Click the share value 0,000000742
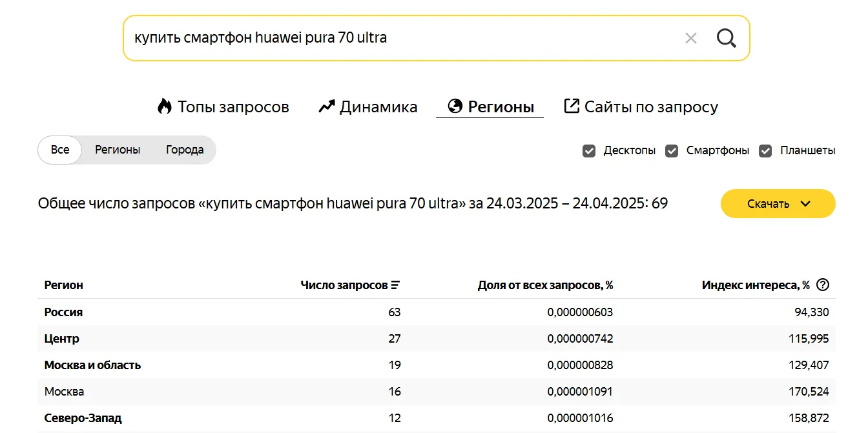Viewport: 868px width, 433px height. click(580, 339)
